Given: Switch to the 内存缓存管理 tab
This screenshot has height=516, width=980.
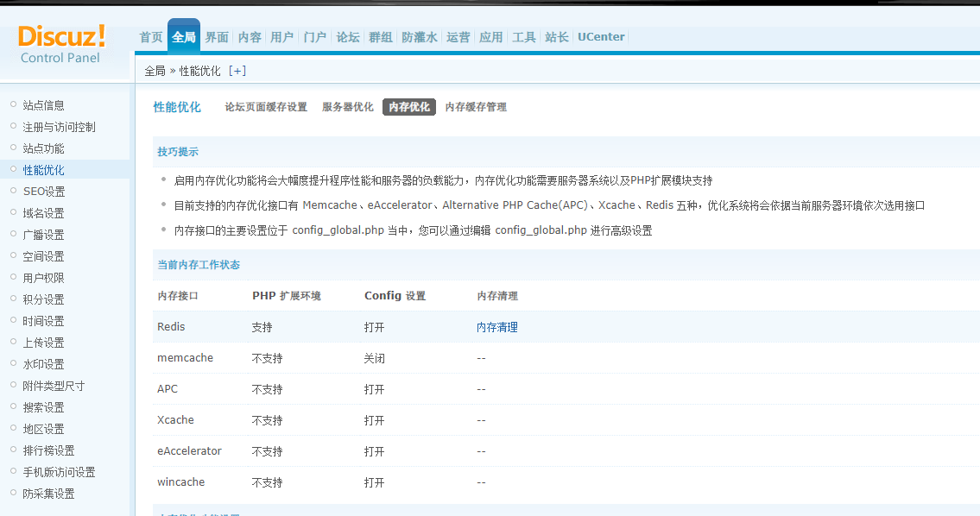Looking at the screenshot, I should [x=476, y=107].
